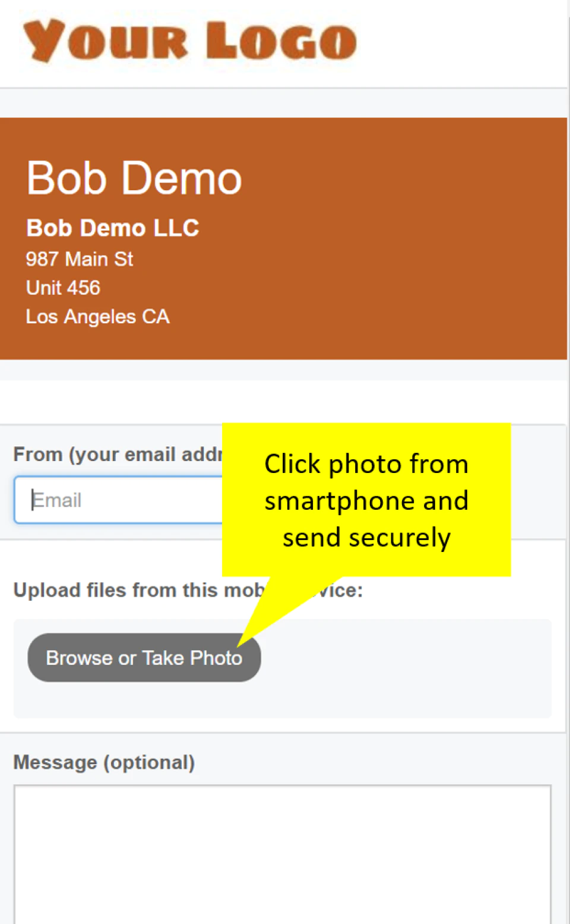Click the Unit 456 address line
Image resolution: width=570 pixels, height=924 pixels.
click(63, 288)
